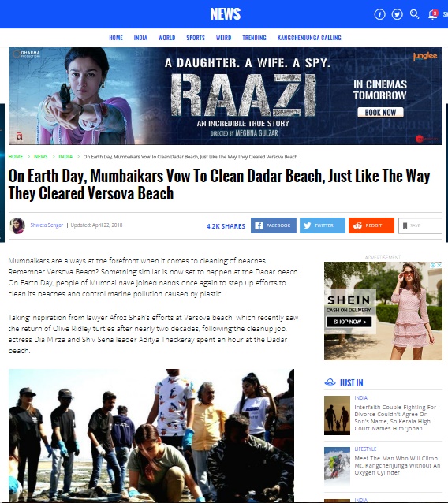Open the notifications bell icon
The image size is (448, 503).
coord(432,14)
